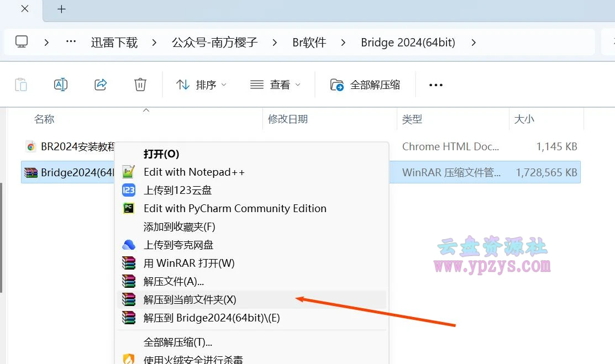This screenshot has width=615, height=364.
Task: Click the Rename icon in the toolbar
Action: (60, 84)
